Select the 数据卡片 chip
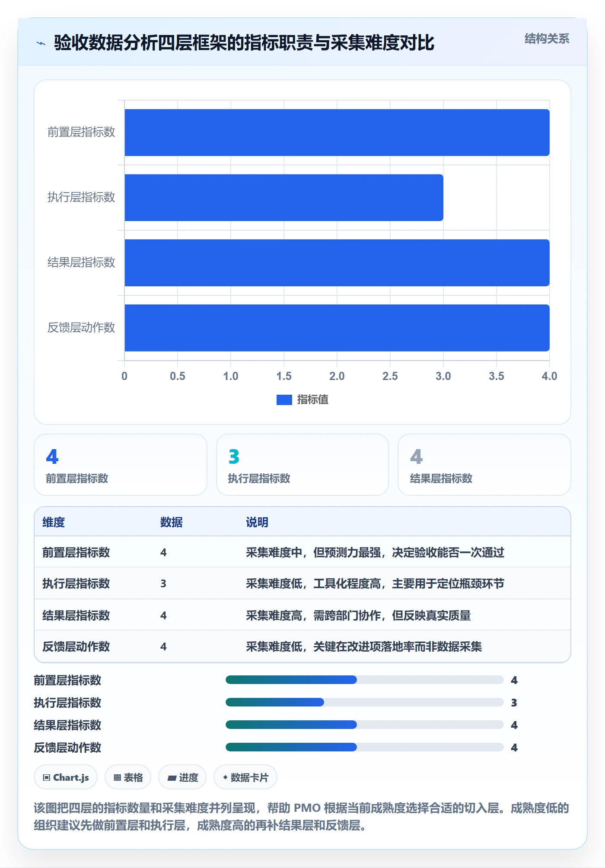Viewport: 605px width, 868px height. pos(245,777)
